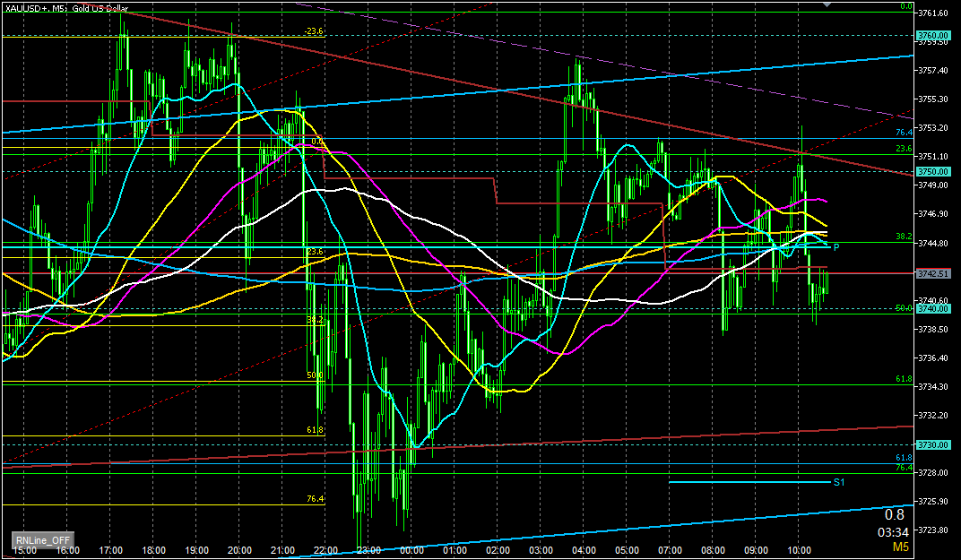
Task: Click the 03:34 candle countdown timer
Action: (x=889, y=531)
